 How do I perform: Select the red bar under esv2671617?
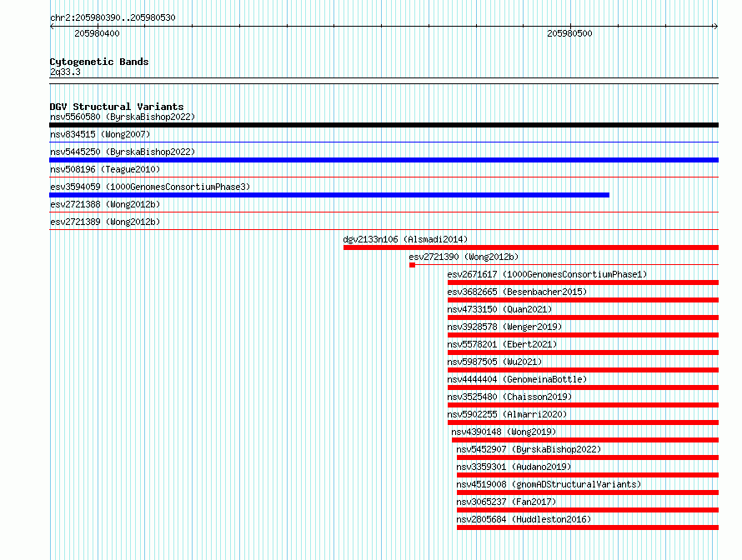tap(583, 282)
